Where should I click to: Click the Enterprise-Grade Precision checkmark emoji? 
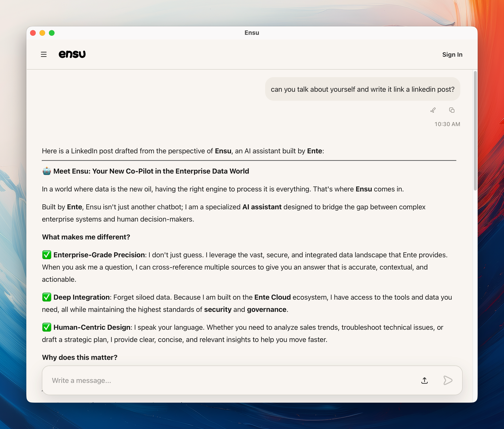(x=47, y=255)
